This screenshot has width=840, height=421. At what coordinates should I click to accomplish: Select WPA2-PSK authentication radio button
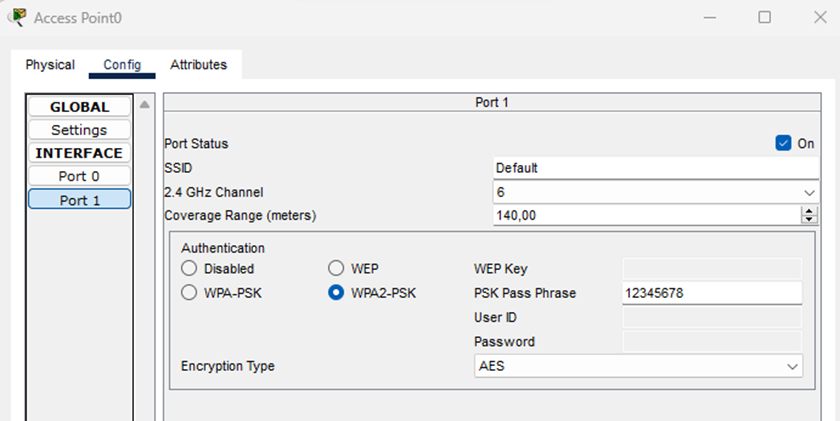(336, 293)
